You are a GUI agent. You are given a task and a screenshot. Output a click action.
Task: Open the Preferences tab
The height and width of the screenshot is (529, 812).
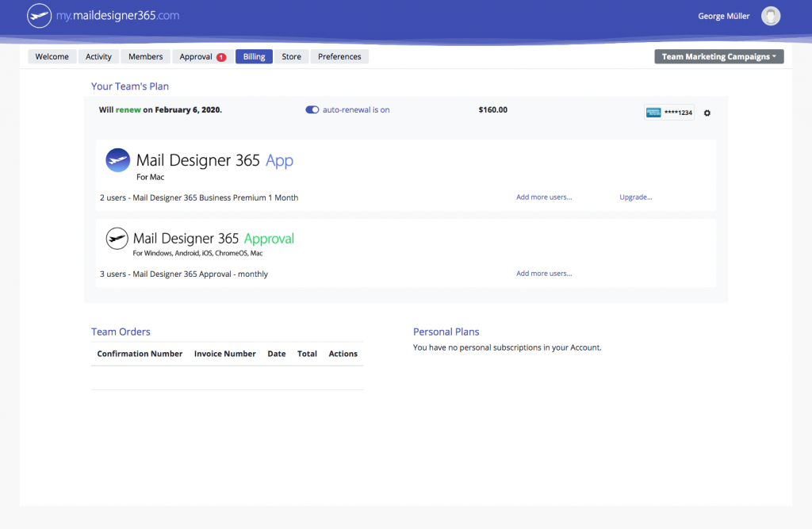point(339,56)
